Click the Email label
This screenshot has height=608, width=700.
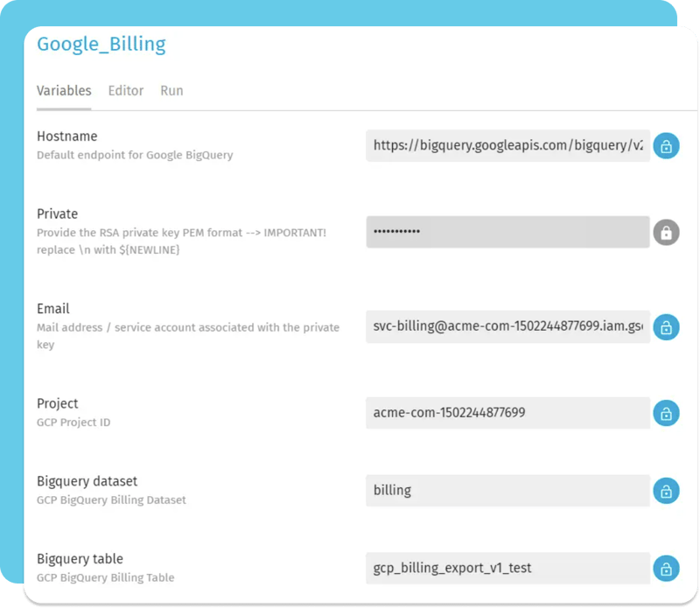click(x=53, y=309)
